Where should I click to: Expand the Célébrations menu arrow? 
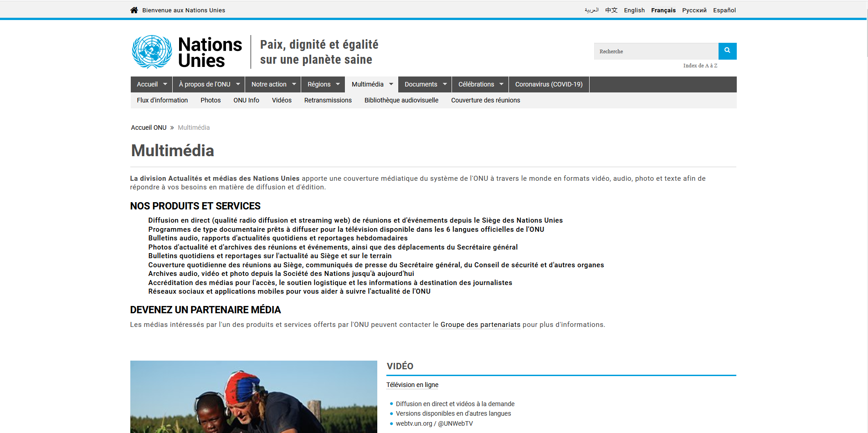pyautogui.click(x=501, y=84)
